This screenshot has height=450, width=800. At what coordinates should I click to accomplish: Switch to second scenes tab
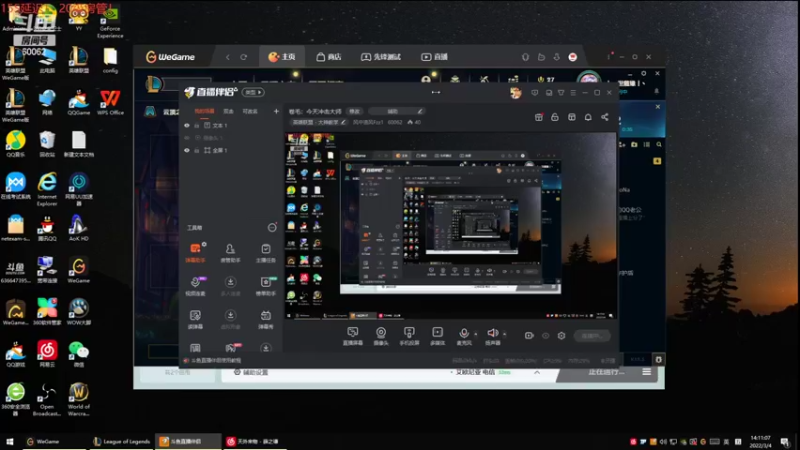228,111
